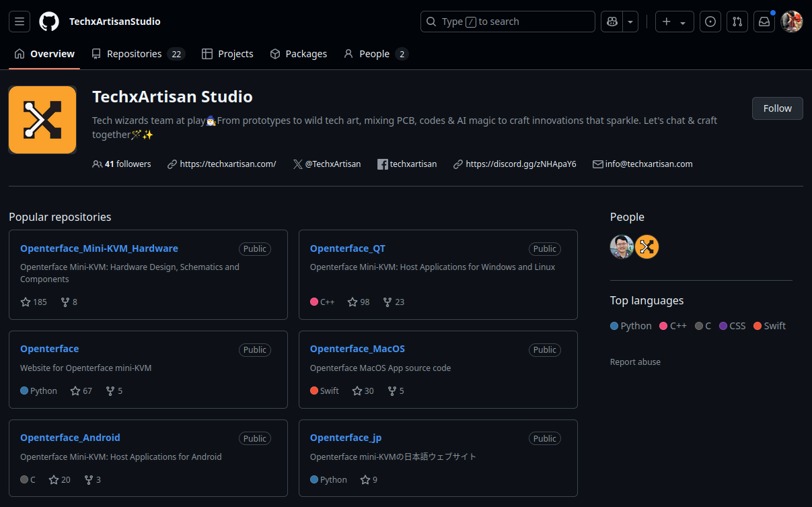Switch to the People tab
Screen dimensions: 812x507
point(376,54)
